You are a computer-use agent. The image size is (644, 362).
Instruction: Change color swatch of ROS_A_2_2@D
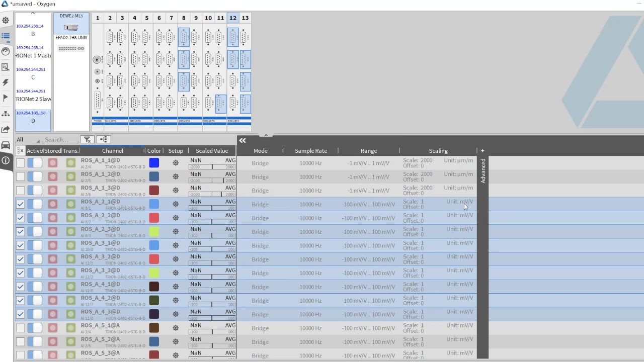154,218
